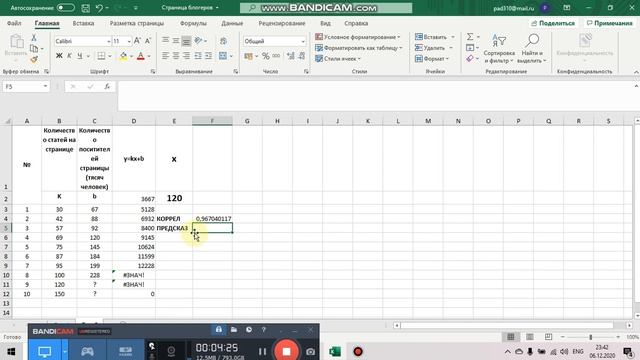Click the Percent Style icon
640x360 pixels.
click(x=266, y=56)
